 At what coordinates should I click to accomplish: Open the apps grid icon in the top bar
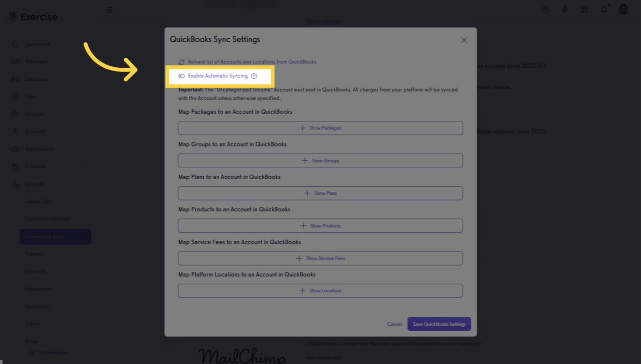[584, 9]
